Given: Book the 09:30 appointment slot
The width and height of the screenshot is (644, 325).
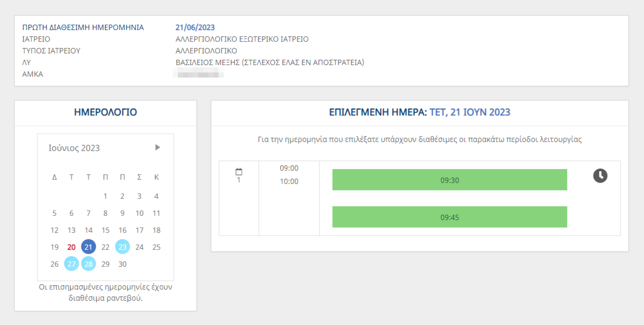Looking at the screenshot, I should click(450, 180).
